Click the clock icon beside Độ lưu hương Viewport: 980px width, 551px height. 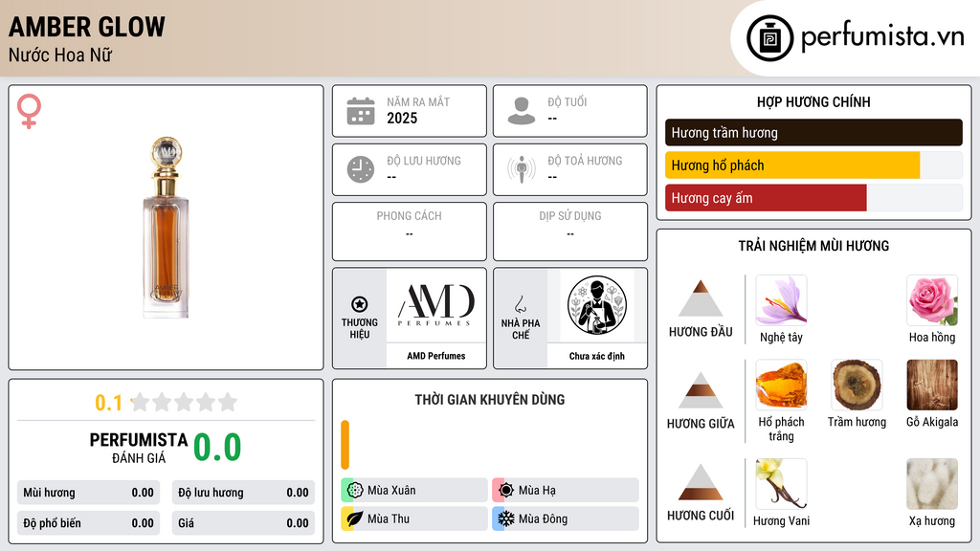361,169
